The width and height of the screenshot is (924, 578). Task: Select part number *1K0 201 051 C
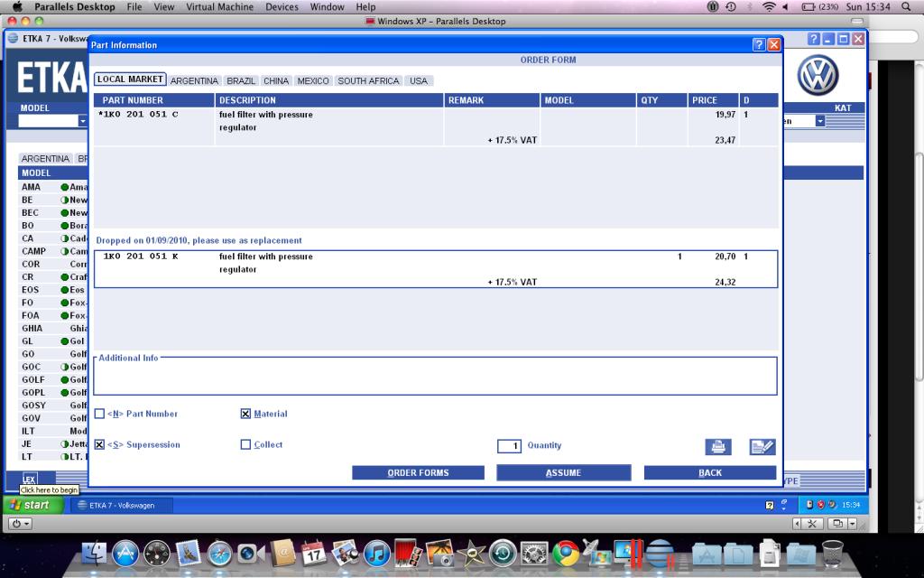point(138,115)
